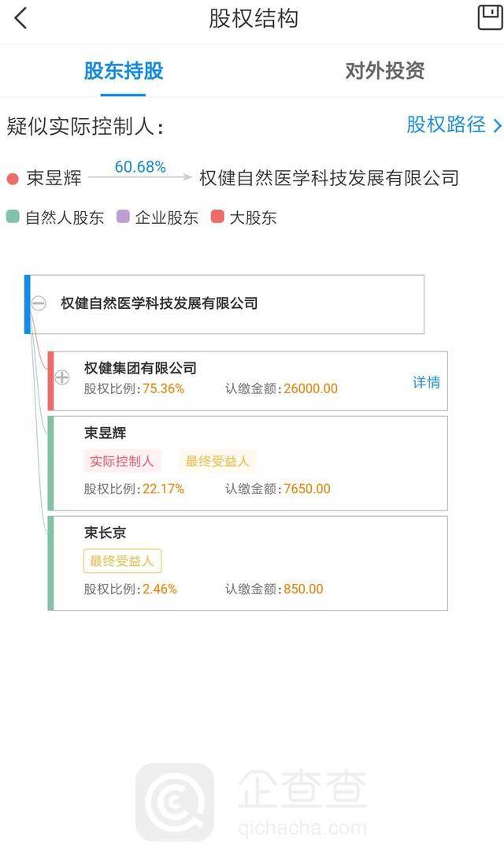Expand the 权健集团有限公司 shareholder node
Image resolution: width=504 pixels, height=855 pixels.
coord(61,376)
